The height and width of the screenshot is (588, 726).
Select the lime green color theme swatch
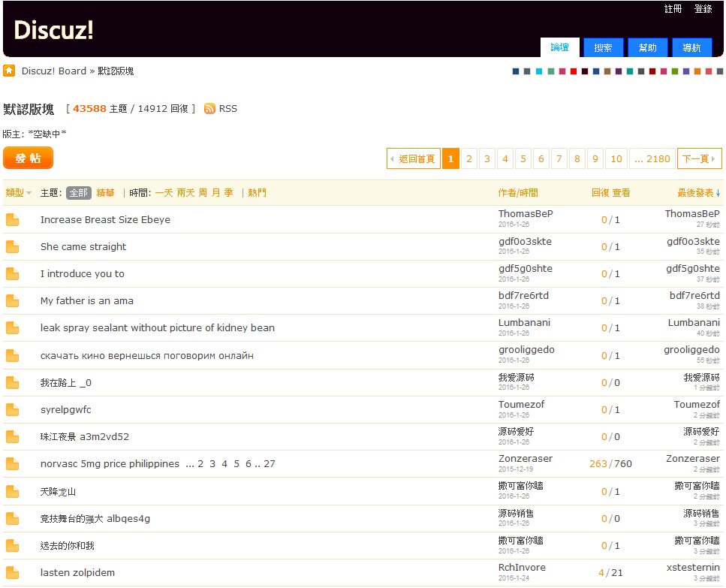pyautogui.click(x=675, y=71)
